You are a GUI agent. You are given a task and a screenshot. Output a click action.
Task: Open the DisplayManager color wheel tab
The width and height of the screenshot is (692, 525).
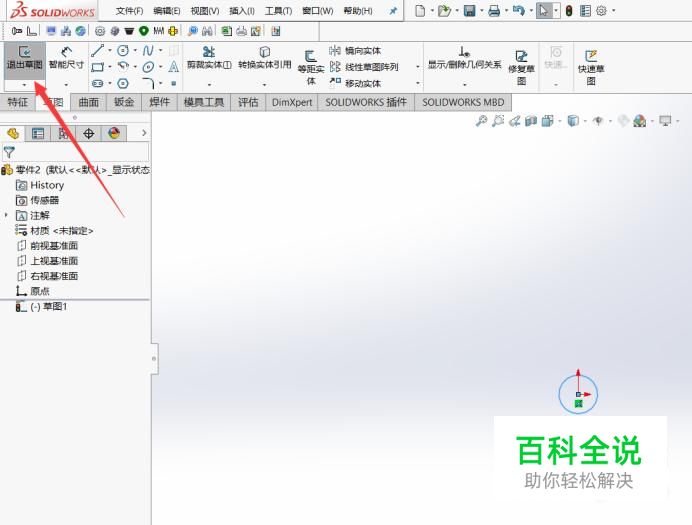114,133
